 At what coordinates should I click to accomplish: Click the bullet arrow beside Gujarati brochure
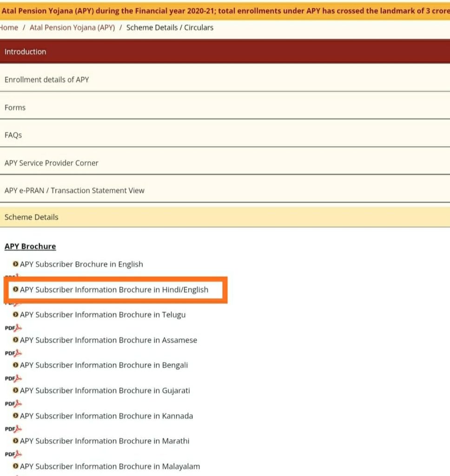pos(15,390)
